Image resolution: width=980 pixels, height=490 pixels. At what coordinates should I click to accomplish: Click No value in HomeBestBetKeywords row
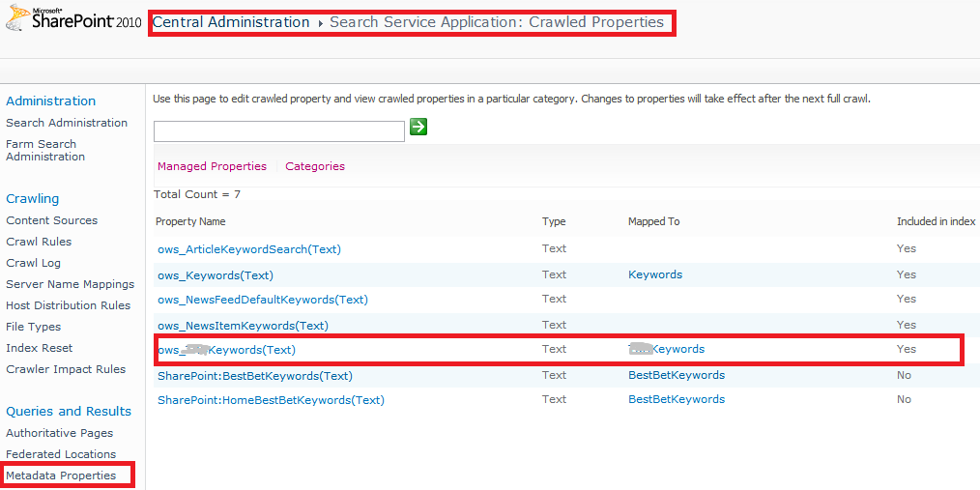(904, 399)
